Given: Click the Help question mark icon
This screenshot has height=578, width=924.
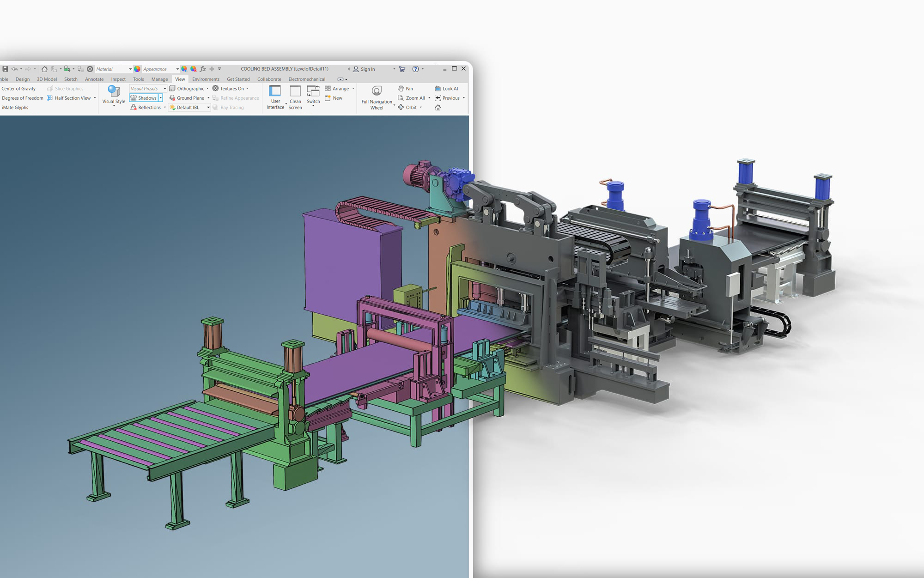Looking at the screenshot, I should (415, 69).
